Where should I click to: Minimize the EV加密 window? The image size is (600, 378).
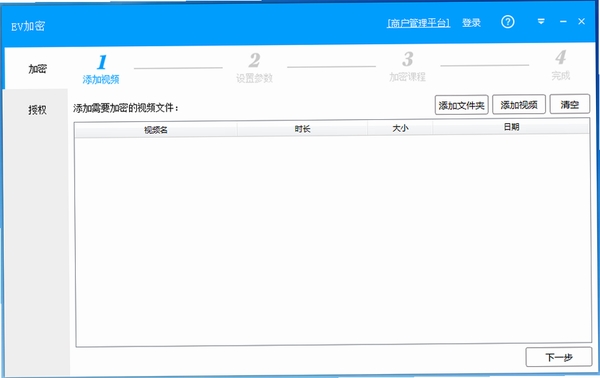coord(563,21)
